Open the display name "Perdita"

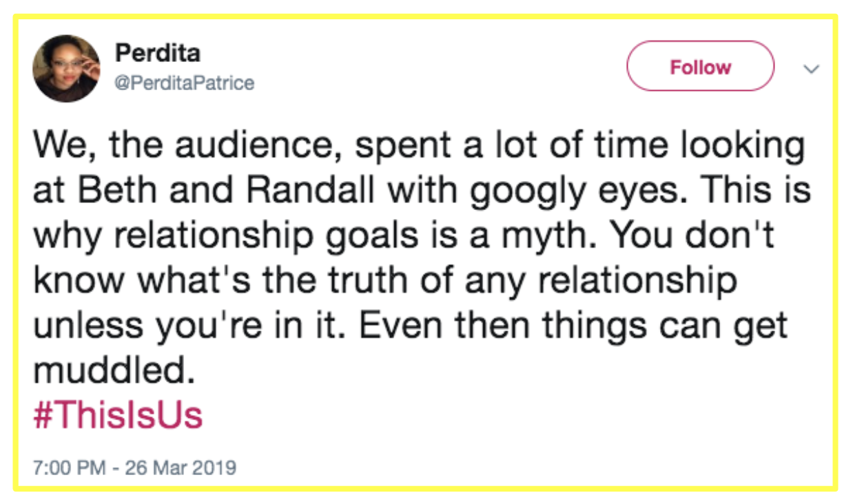pyautogui.click(x=157, y=52)
